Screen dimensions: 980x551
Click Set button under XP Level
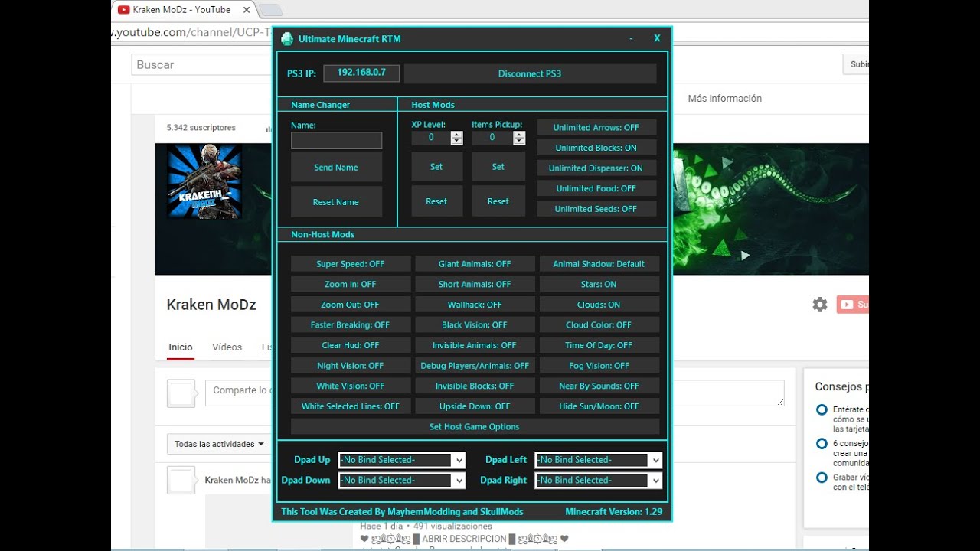pos(436,167)
